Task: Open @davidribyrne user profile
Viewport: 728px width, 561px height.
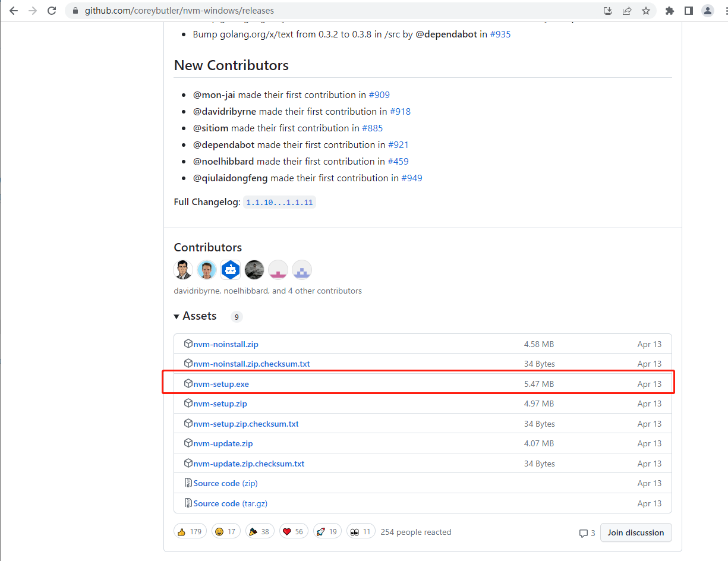Action: coord(225,111)
